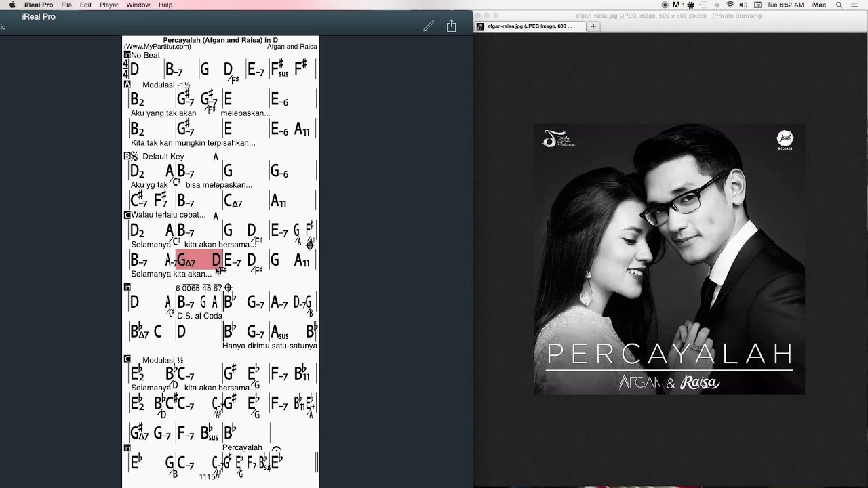Click the input source keyboard icon in menu bar
The height and width of the screenshot is (488, 868).
[x=757, y=5]
